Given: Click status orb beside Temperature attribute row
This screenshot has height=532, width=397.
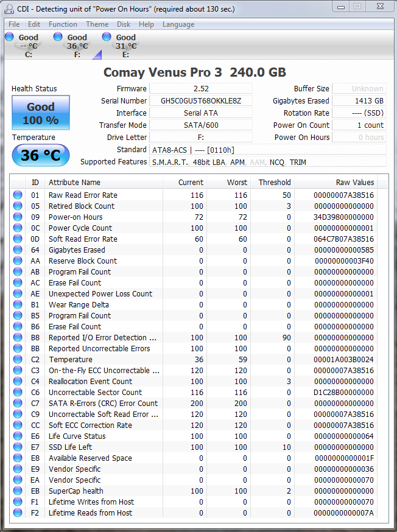Looking at the screenshot, I should 18,360.
